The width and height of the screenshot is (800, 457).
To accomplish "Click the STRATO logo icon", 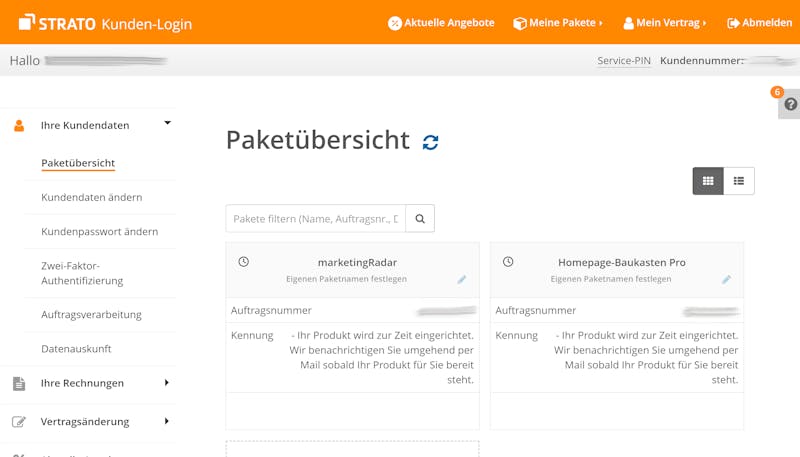I will coord(27,22).
